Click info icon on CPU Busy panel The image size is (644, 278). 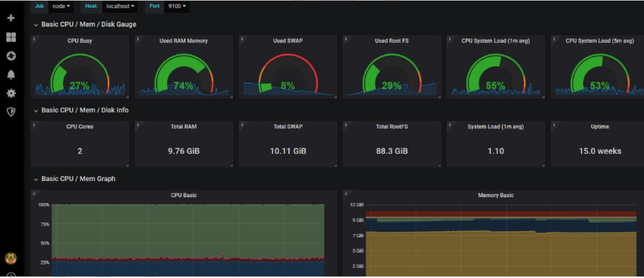click(x=34, y=39)
